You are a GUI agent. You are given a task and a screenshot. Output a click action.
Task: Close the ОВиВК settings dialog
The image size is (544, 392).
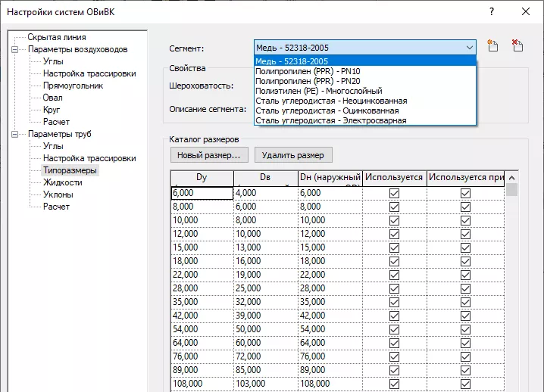tap(525, 12)
